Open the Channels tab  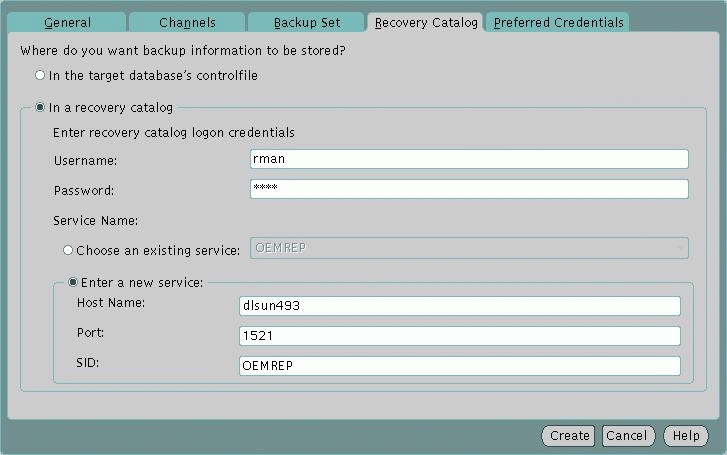coord(187,22)
